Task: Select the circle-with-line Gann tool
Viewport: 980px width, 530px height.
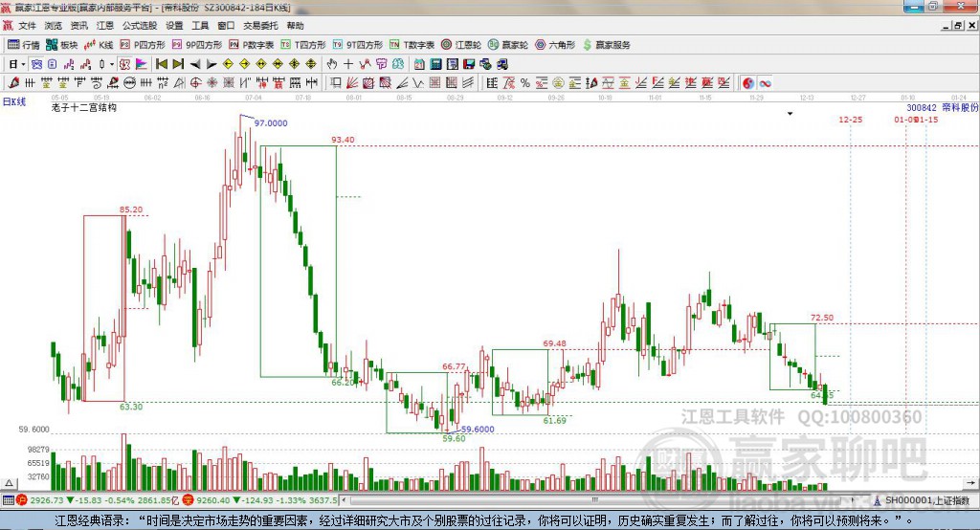Action: click(130, 82)
